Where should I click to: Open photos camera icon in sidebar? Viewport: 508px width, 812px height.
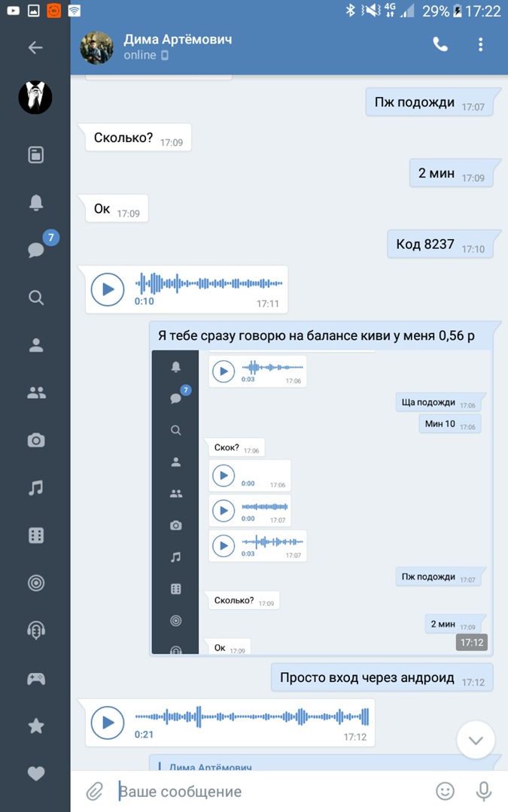pyautogui.click(x=35, y=441)
